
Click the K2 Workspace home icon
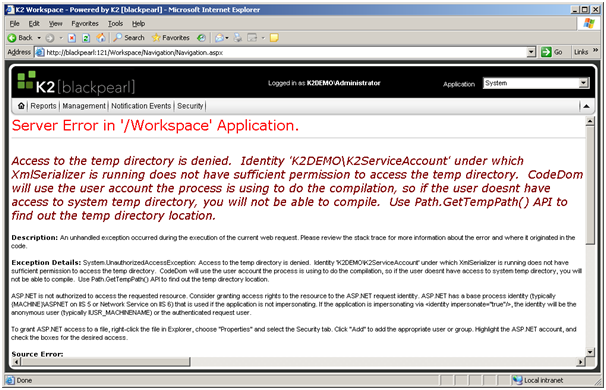click(21, 106)
